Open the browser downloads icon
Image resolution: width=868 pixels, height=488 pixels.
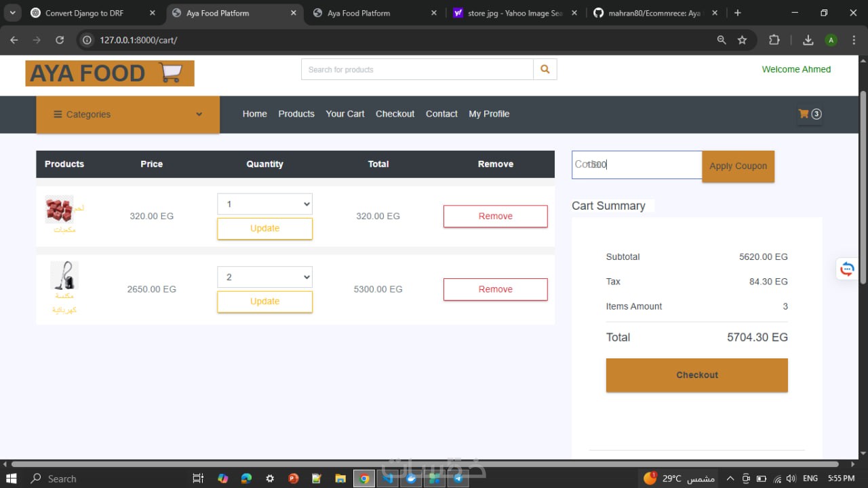(x=808, y=40)
